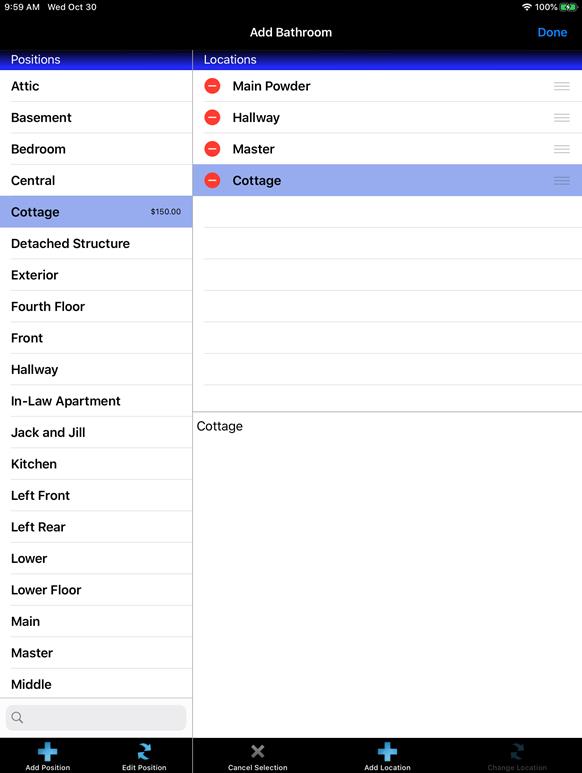The width and height of the screenshot is (582, 773).
Task: Tap the positions search field
Action: (96, 718)
